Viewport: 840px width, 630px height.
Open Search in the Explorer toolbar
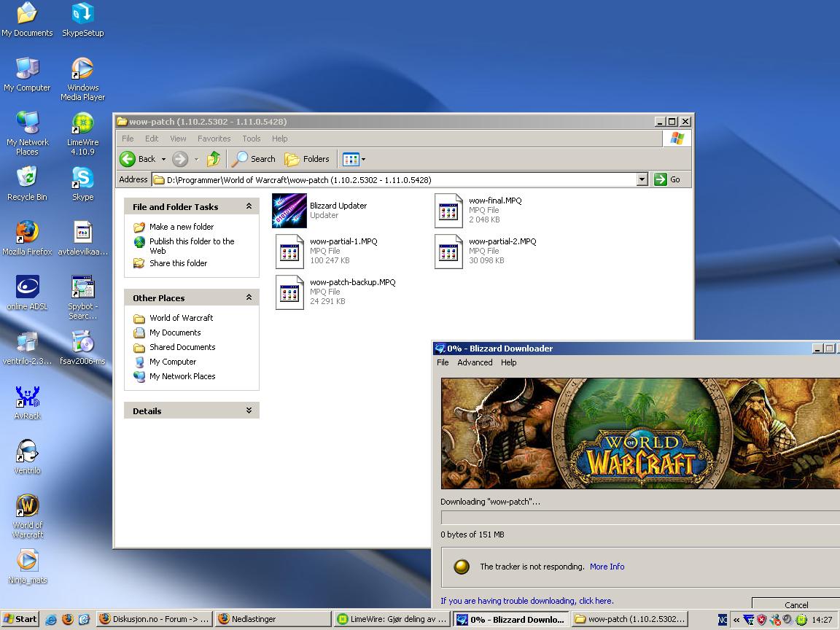click(254, 158)
